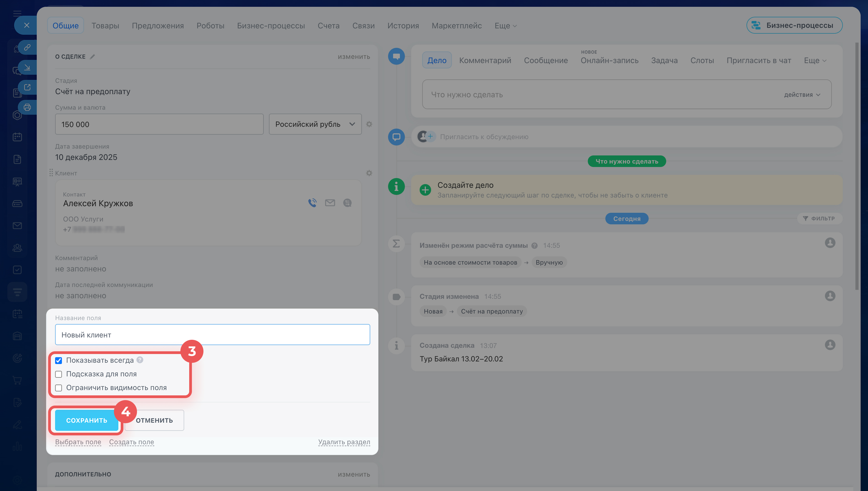Open the Российский рубль currency dropdown
868x491 pixels.
tap(315, 124)
